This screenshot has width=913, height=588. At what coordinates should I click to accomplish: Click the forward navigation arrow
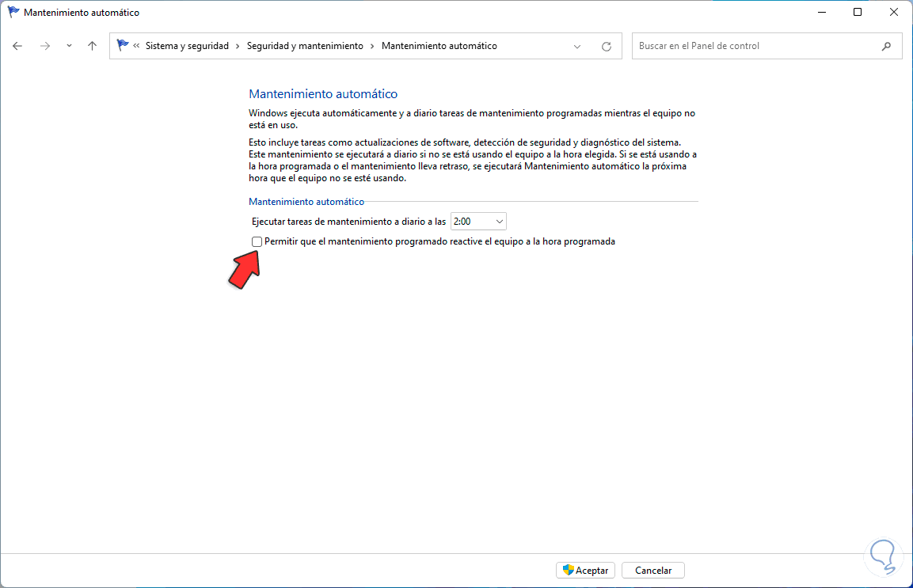45,46
